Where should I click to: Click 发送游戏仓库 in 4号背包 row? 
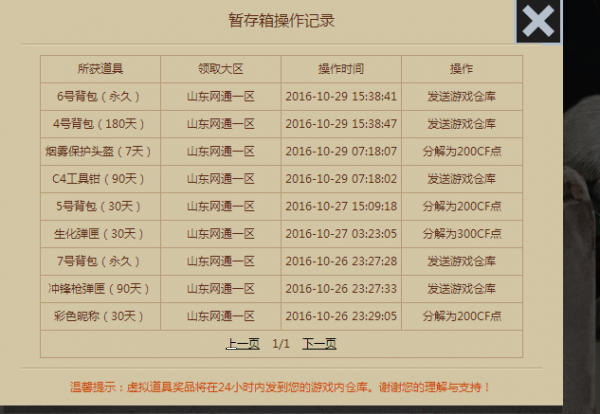coord(461,124)
